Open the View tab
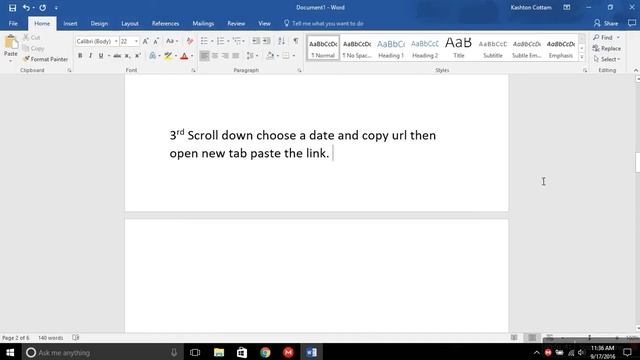 [x=264, y=24]
